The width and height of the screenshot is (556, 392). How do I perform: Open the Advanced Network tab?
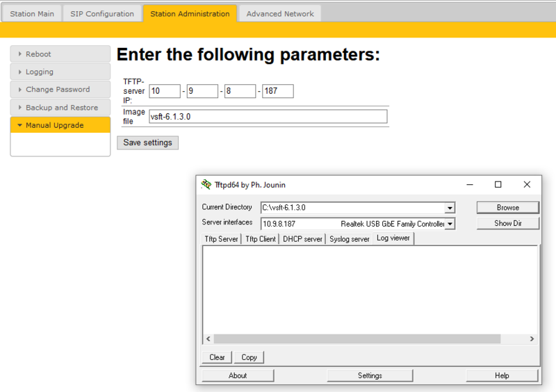[x=280, y=14]
